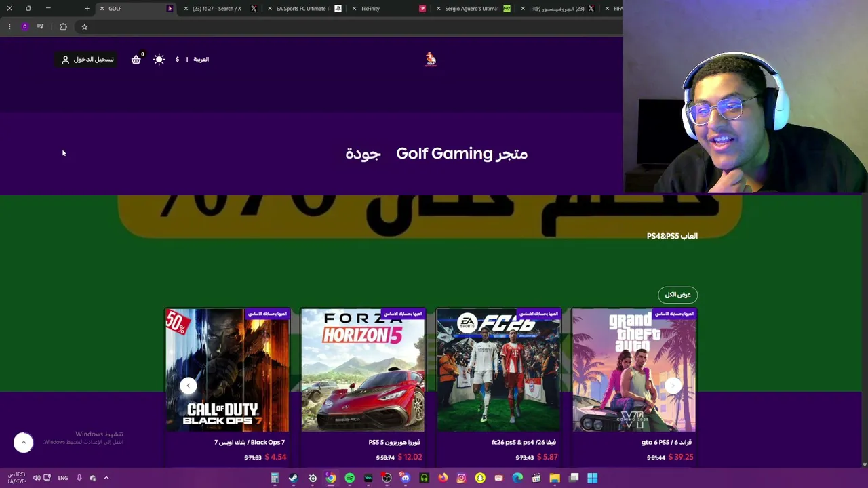Open Snapchat from the taskbar
This screenshot has height=488, width=868.
pyautogui.click(x=480, y=478)
